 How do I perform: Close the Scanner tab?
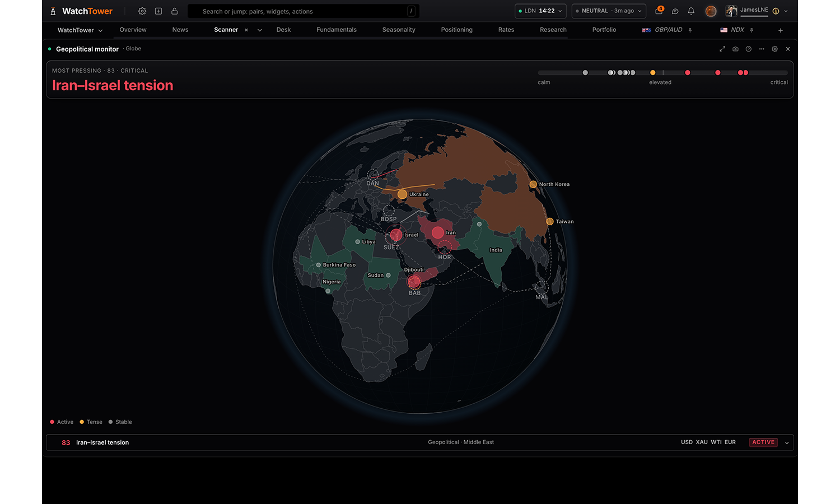click(x=246, y=30)
